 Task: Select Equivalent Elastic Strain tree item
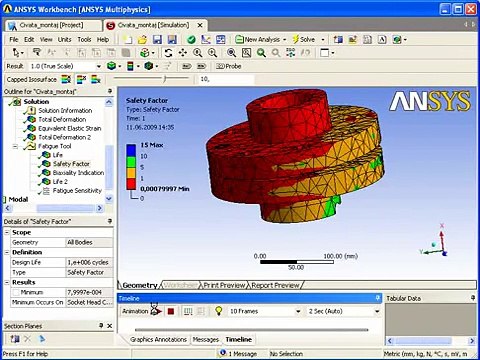(69, 128)
